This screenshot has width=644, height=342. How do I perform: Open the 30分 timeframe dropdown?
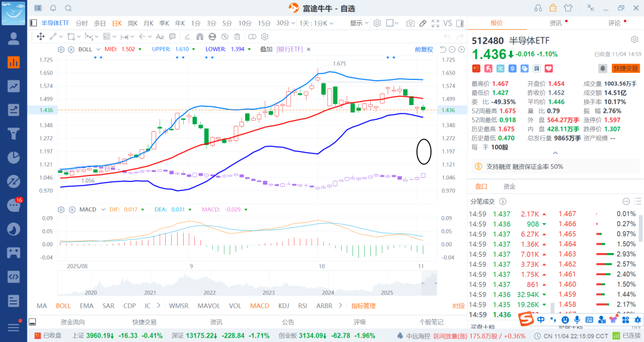[286, 23]
